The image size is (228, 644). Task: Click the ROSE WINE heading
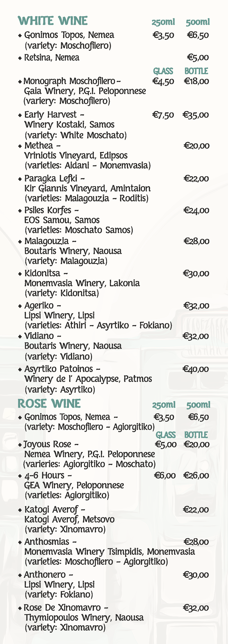tap(49, 404)
